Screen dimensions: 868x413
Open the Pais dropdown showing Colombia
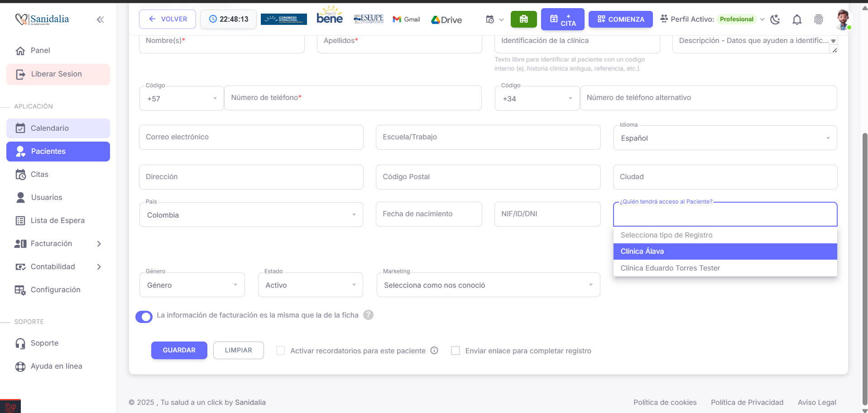(x=251, y=215)
